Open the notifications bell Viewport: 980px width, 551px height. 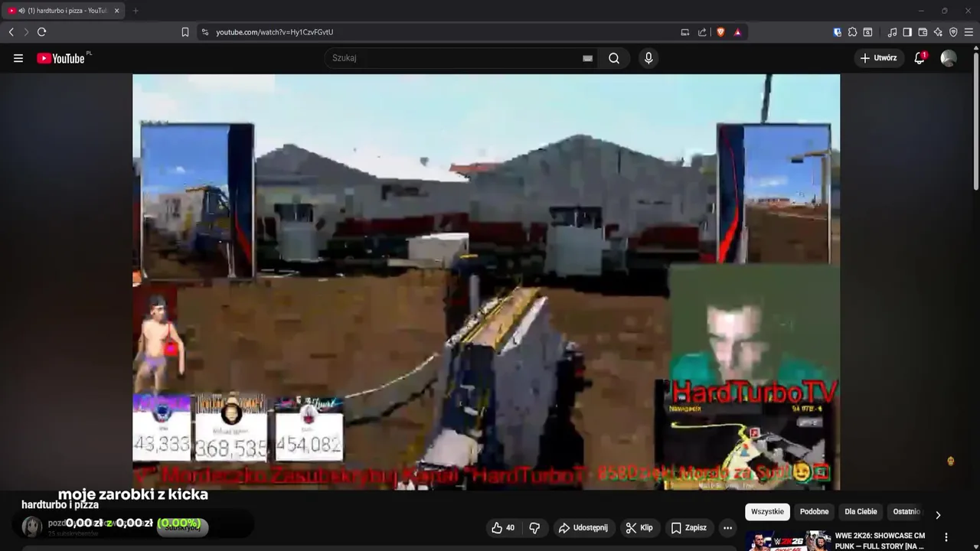(920, 58)
